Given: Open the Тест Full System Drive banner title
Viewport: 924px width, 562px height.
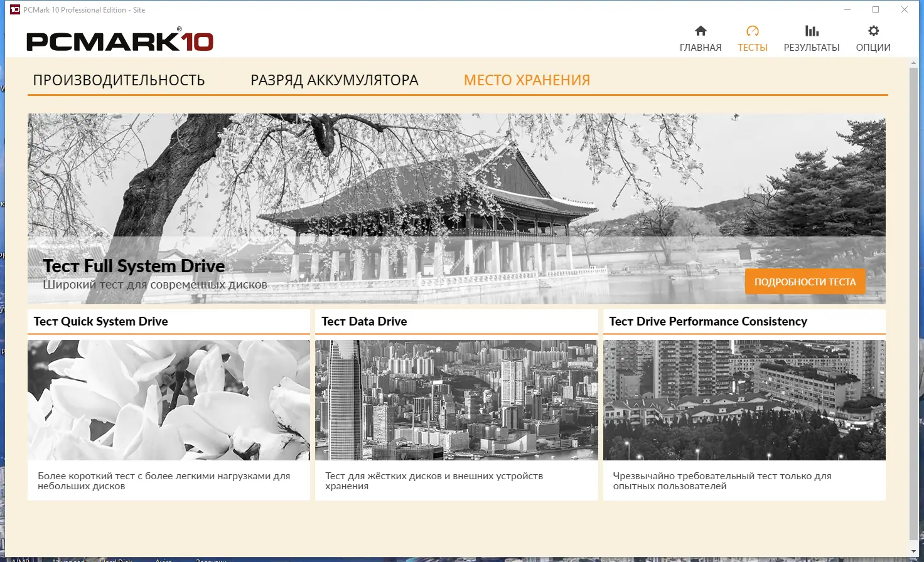Looking at the screenshot, I should pyautogui.click(x=134, y=266).
